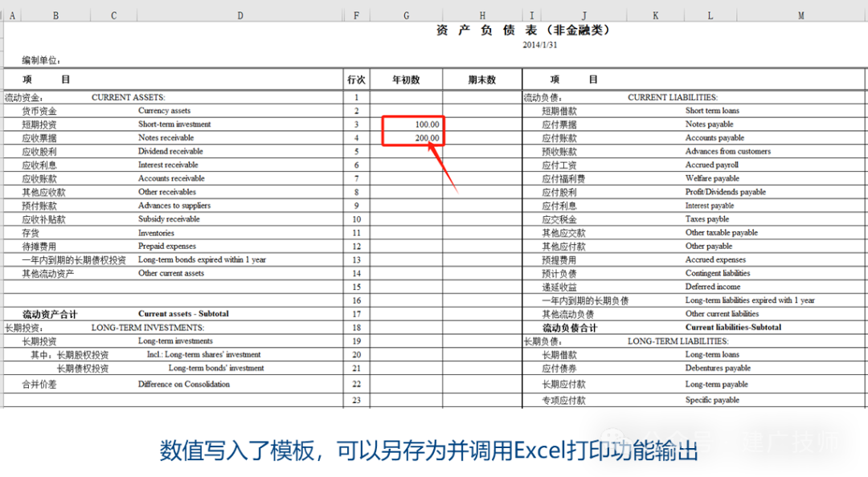Select column G header
Image resolution: width=868 pixels, height=477 pixels.
tap(407, 15)
